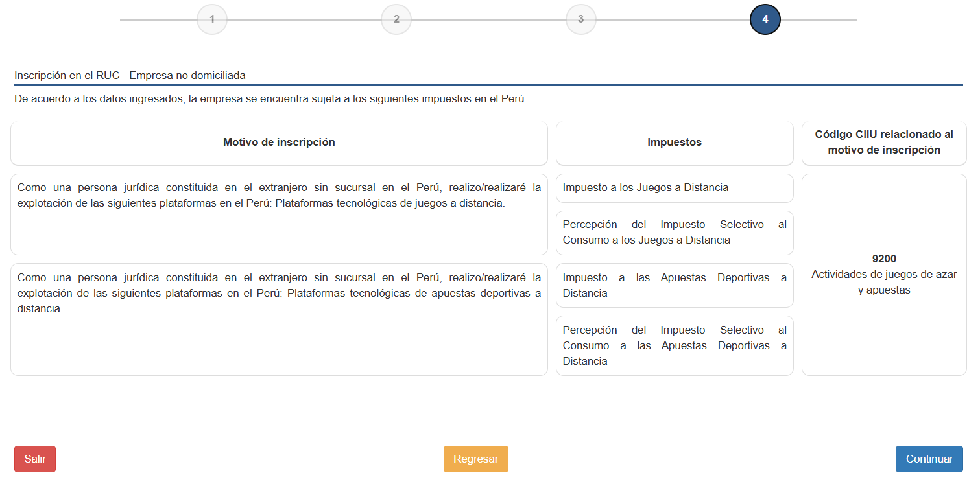Click the 'Inscripción en el RUC' section title
The image size is (980, 484).
coord(130,76)
